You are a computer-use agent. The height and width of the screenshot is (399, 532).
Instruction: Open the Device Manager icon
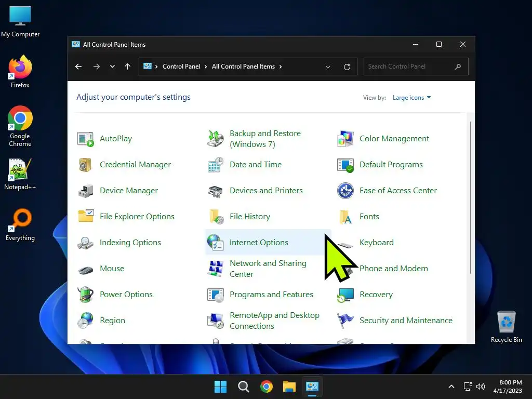point(85,191)
